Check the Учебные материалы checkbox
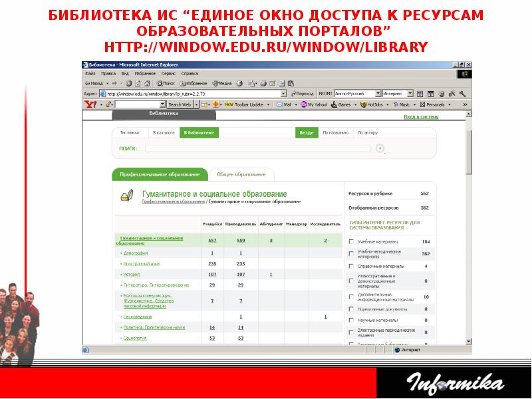532x399 pixels. [351, 241]
